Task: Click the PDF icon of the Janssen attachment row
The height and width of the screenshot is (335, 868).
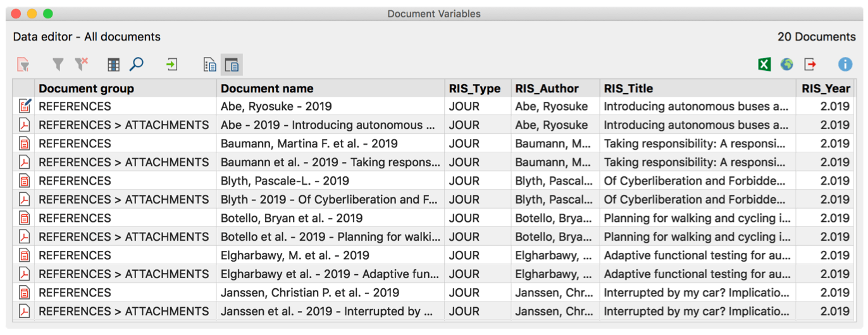Action: (24, 311)
